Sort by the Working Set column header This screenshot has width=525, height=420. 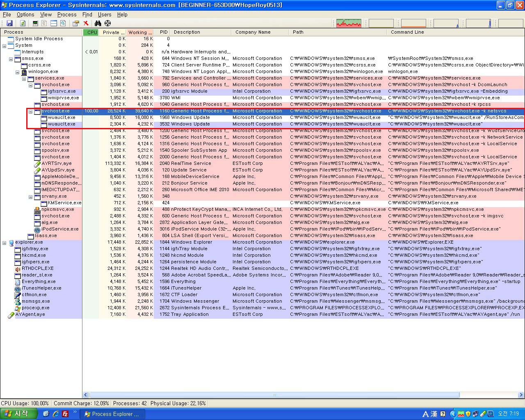140,32
